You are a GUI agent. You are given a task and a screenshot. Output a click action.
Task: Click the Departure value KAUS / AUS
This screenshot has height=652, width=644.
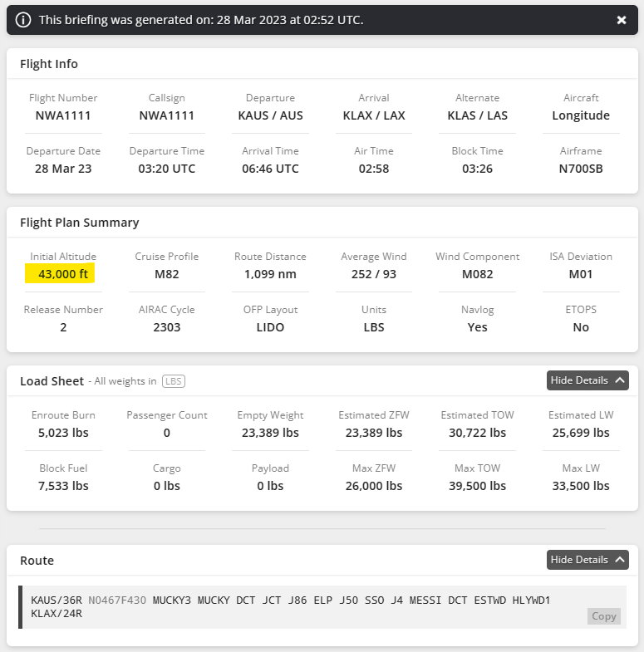270,115
